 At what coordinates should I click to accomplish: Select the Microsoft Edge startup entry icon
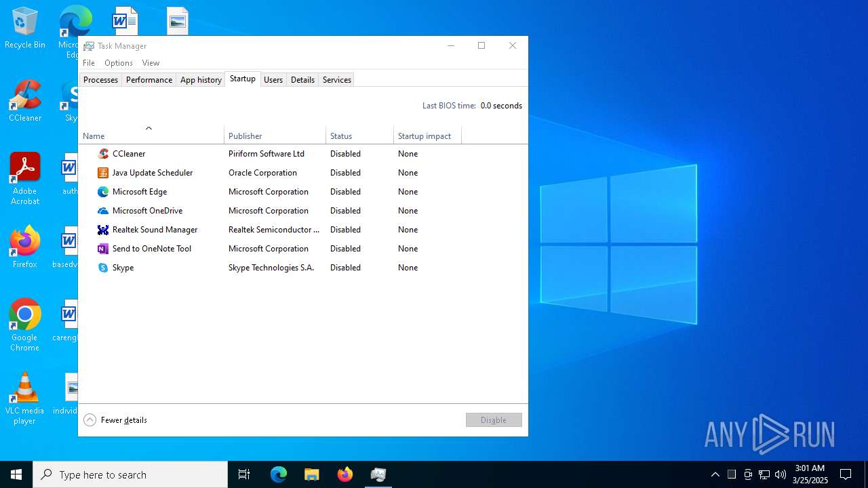coord(103,192)
